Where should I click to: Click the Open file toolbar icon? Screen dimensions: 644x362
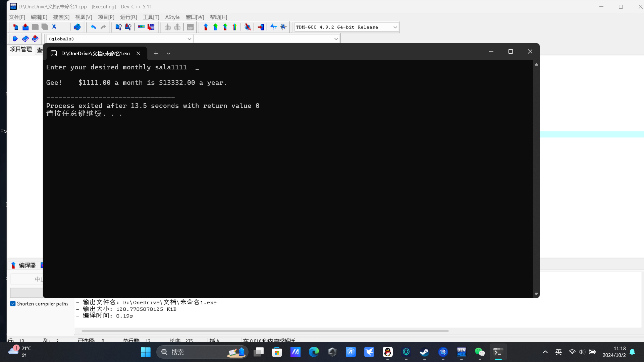pyautogui.click(x=25, y=27)
